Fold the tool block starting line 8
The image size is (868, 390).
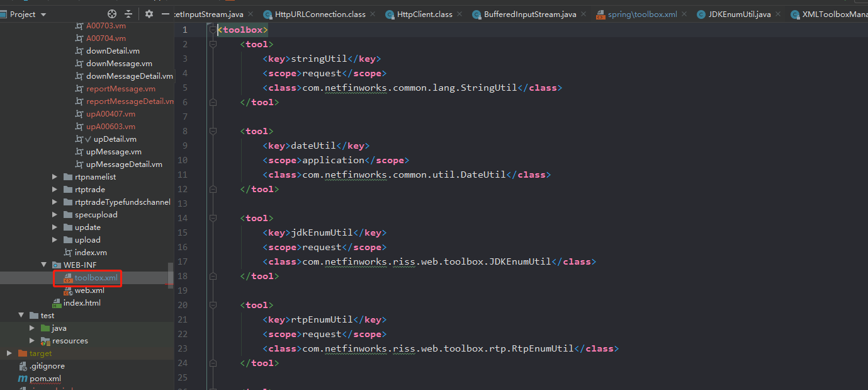click(213, 131)
